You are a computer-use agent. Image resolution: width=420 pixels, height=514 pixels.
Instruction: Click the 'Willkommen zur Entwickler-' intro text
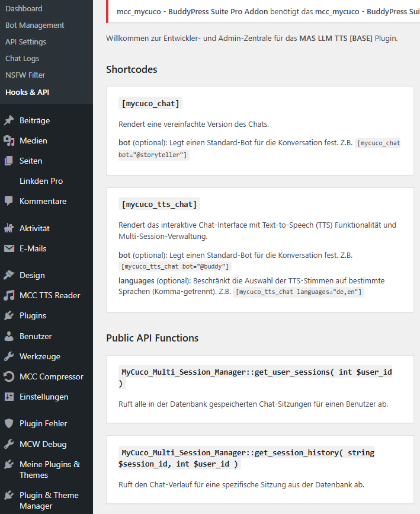(x=252, y=39)
